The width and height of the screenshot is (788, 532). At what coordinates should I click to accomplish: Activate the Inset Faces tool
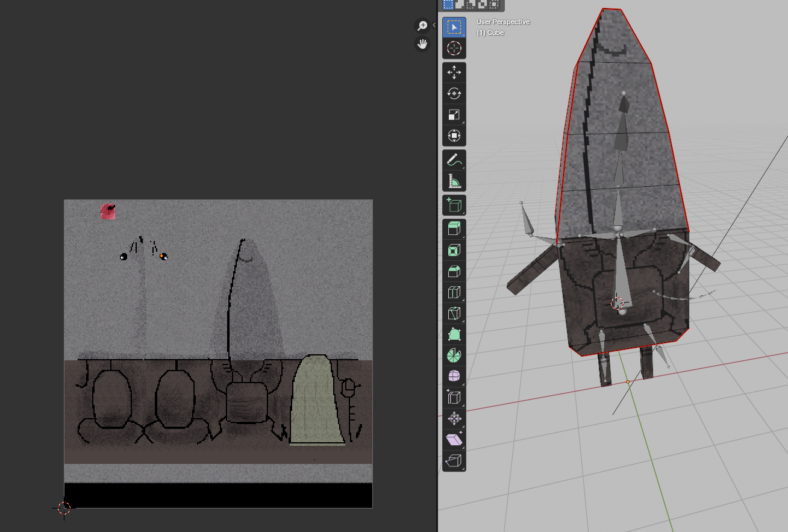454,249
